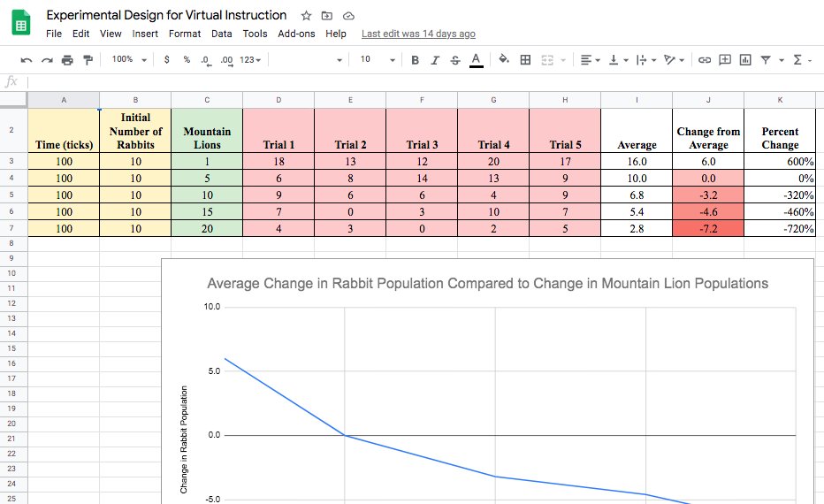Open text rotation dropdown
Viewport: 824px width, 504px height.
tap(674, 60)
